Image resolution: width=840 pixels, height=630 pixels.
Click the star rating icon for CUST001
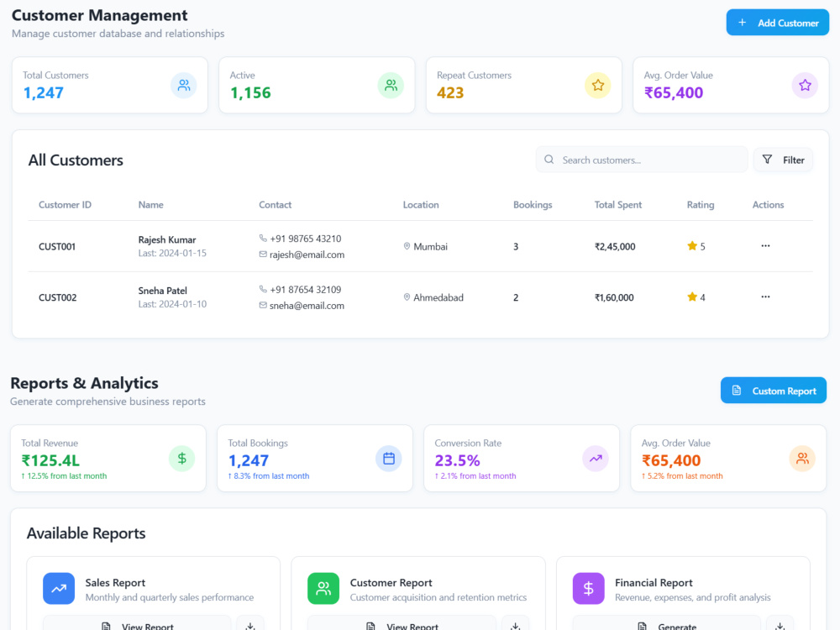[x=692, y=246]
